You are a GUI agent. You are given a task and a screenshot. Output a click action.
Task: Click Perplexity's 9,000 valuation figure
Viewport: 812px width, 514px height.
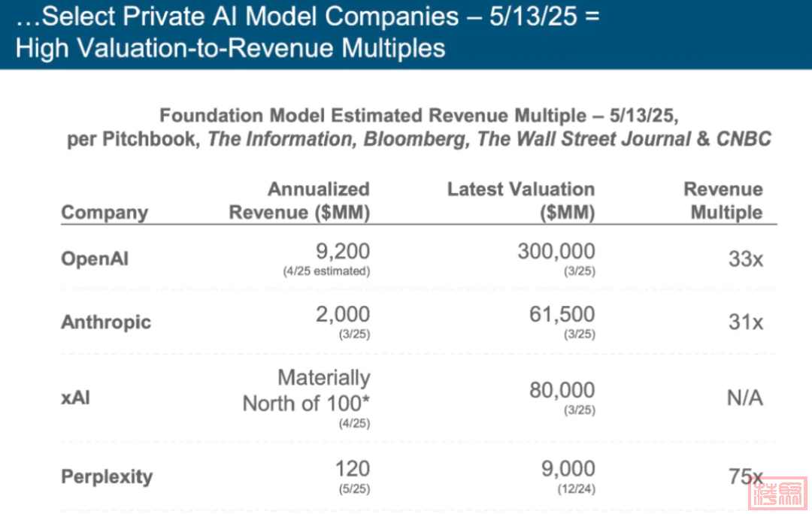(x=568, y=469)
